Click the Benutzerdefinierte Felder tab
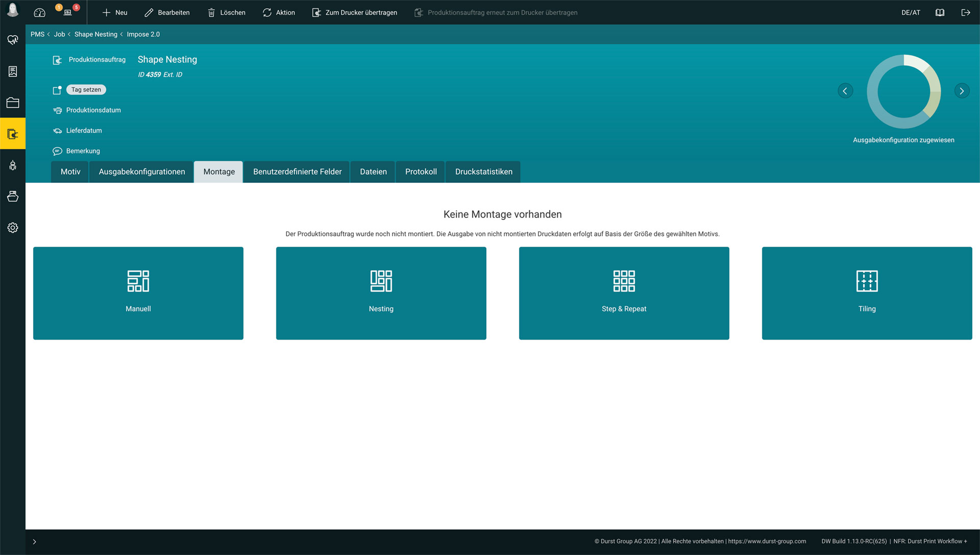980x555 pixels. click(x=297, y=172)
